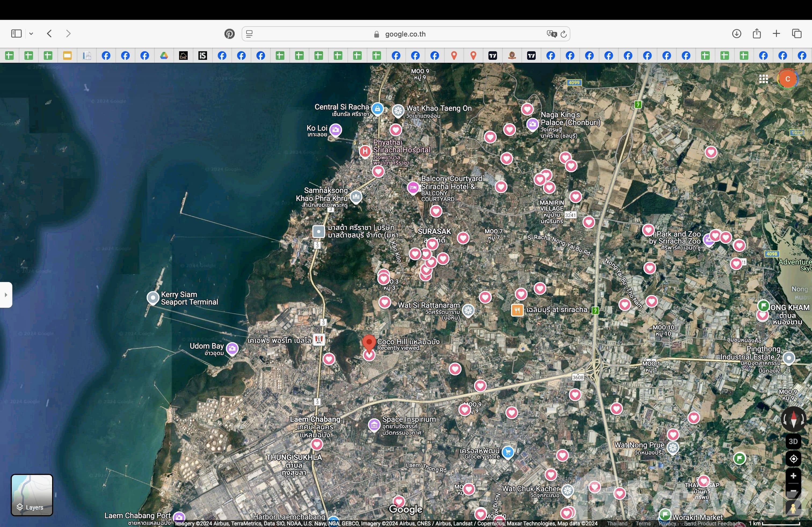
Task: Zoom out of the map
Action: 793,491
